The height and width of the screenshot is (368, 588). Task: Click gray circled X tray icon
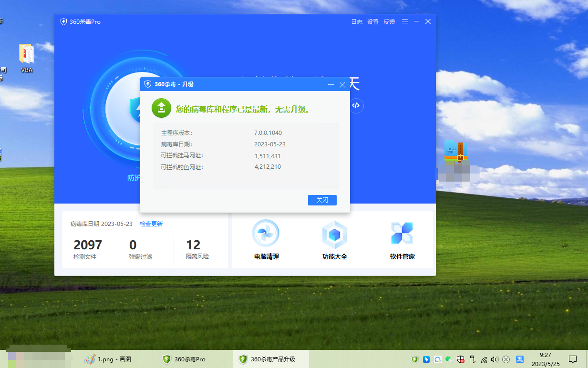[x=506, y=359]
